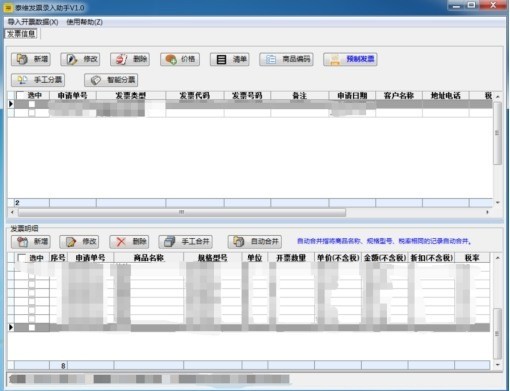Image resolution: width=510 pixels, height=391 pixels.
Task: Click the 删除 button in the invoice toolbar
Action: tap(130, 59)
